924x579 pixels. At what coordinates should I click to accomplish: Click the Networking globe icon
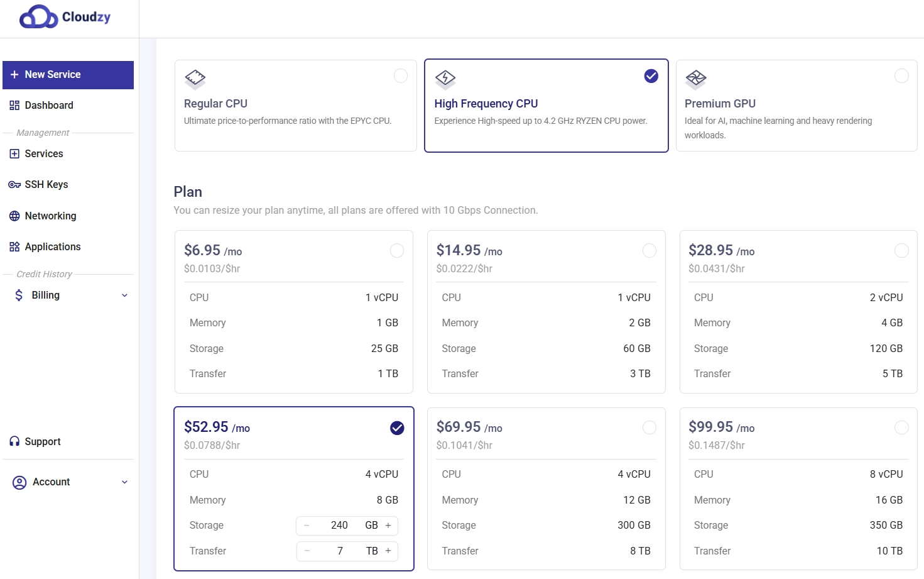click(14, 216)
